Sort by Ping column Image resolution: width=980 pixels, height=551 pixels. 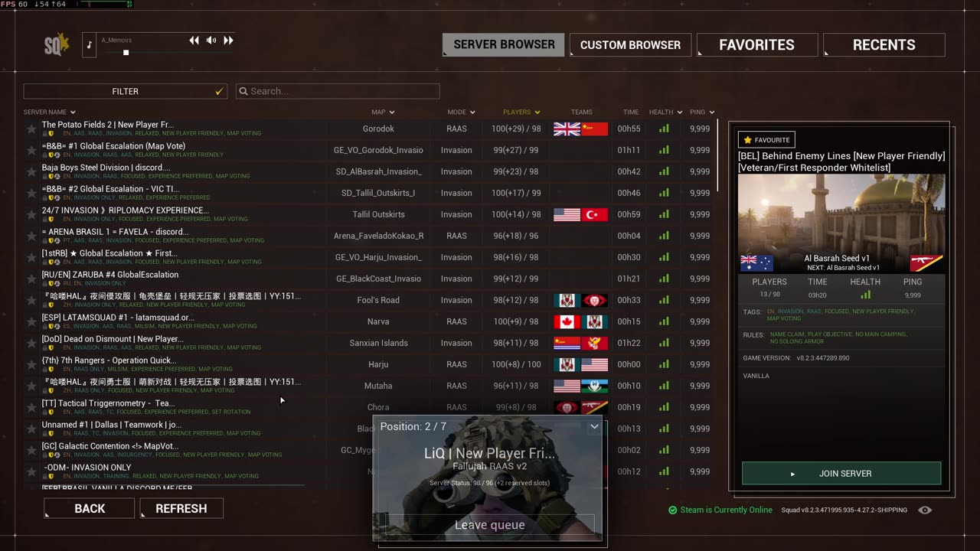click(702, 112)
